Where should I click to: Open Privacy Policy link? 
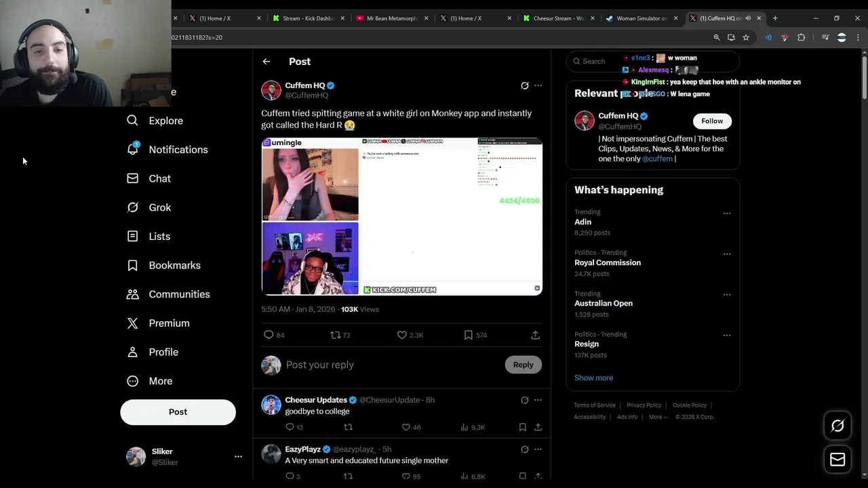644,405
